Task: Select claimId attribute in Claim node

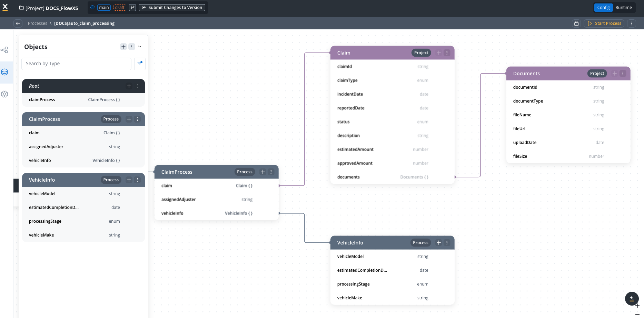Action: tap(393, 67)
